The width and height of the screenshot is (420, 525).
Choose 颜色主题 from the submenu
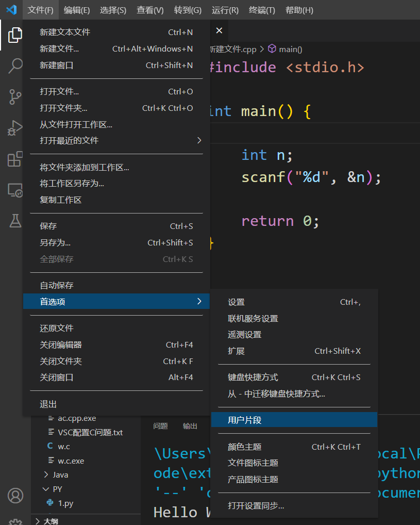[245, 447]
